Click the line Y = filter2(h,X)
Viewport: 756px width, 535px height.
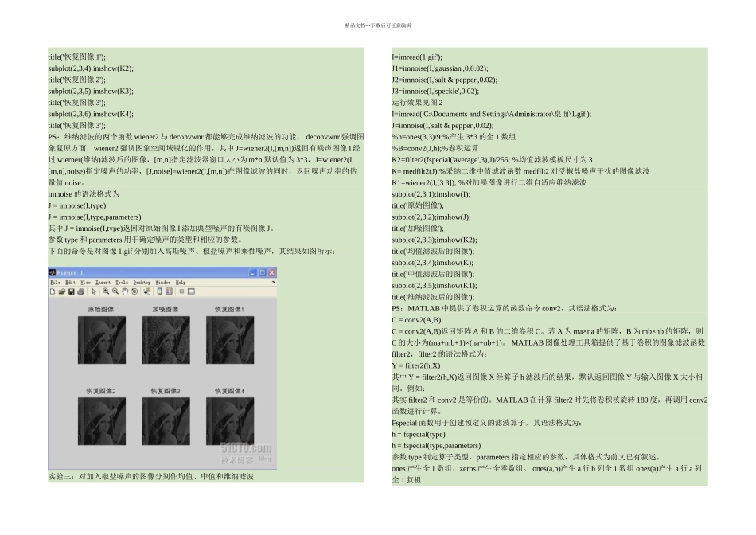point(415,365)
